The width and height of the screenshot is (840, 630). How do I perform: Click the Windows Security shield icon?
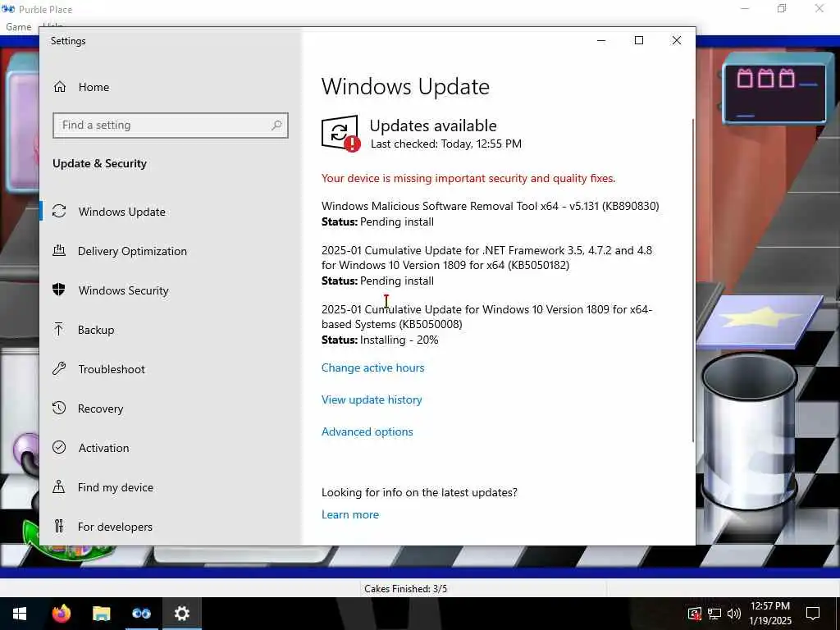(x=59, y=290)
